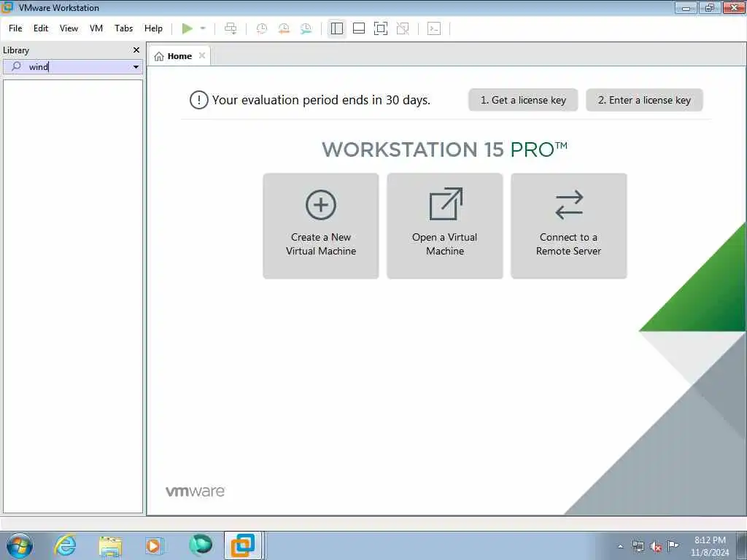
Task: Click 'Your evaluation period ends in 30 days.' text
Action: click(321, 100)
